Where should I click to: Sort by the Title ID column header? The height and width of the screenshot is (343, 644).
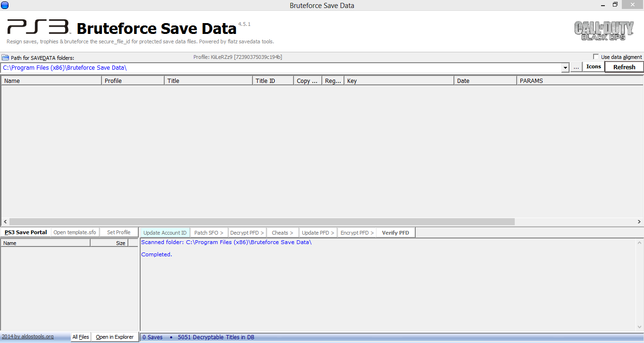(273, 81)
